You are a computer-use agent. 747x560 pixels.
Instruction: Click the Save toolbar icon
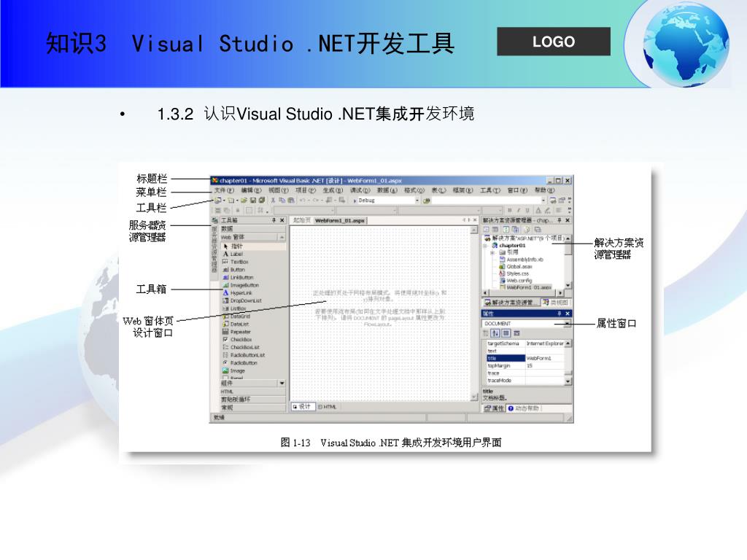click(253, 201)
